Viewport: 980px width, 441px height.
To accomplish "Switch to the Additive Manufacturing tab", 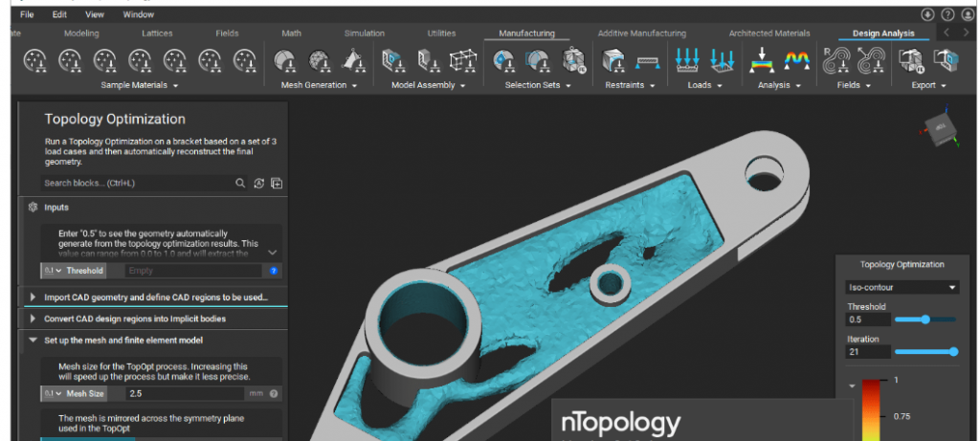I will point(641,33).
